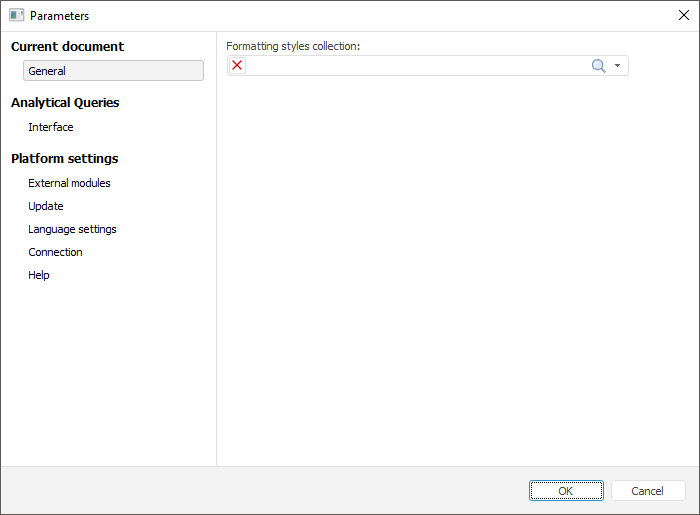Viewport: 700px width, 515px height.
Task: Open the Update settings page
Action: [46, 206]
